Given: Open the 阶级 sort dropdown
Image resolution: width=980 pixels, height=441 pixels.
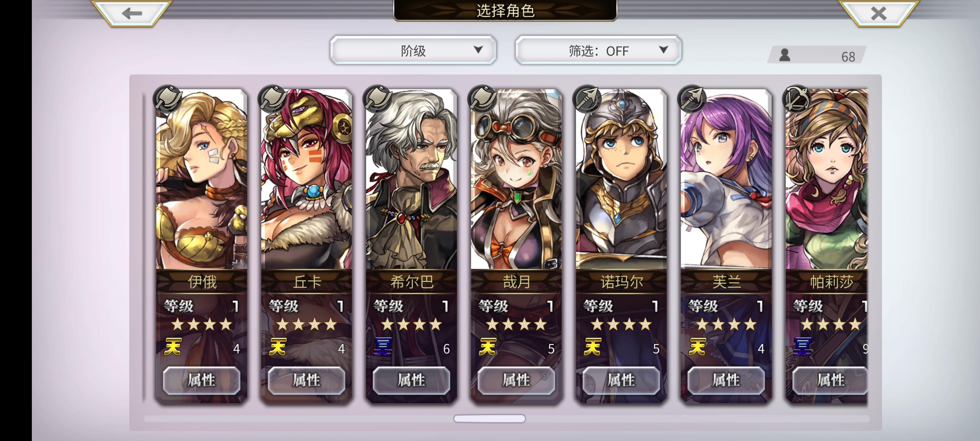Looking at the screenshot, I should (x=413, y=50).
